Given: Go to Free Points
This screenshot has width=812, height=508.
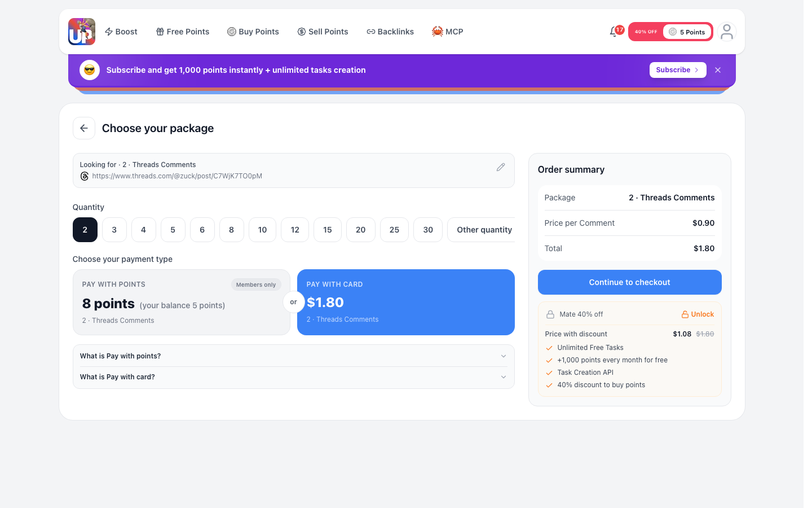Looking at the screenshot, I should (x=183, y=32).
